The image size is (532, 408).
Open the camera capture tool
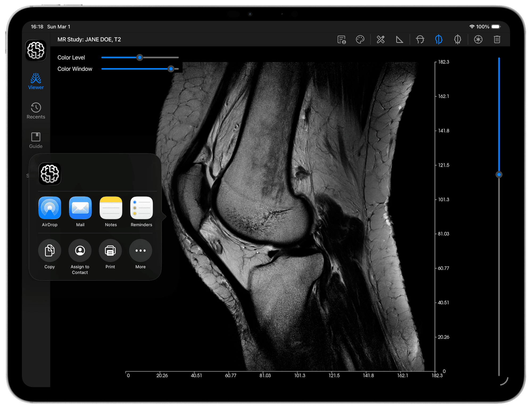pyautogui.click(x=478, y=39)
